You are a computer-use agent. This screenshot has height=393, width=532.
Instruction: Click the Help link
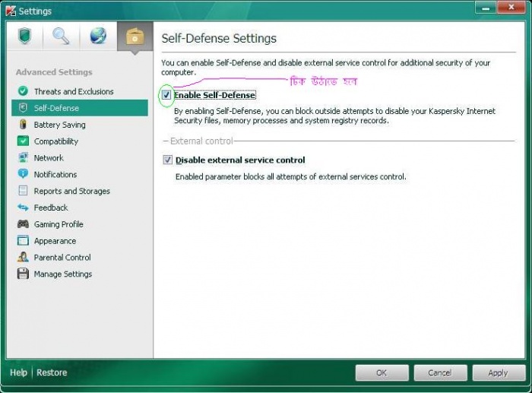(x=18, y=372)
